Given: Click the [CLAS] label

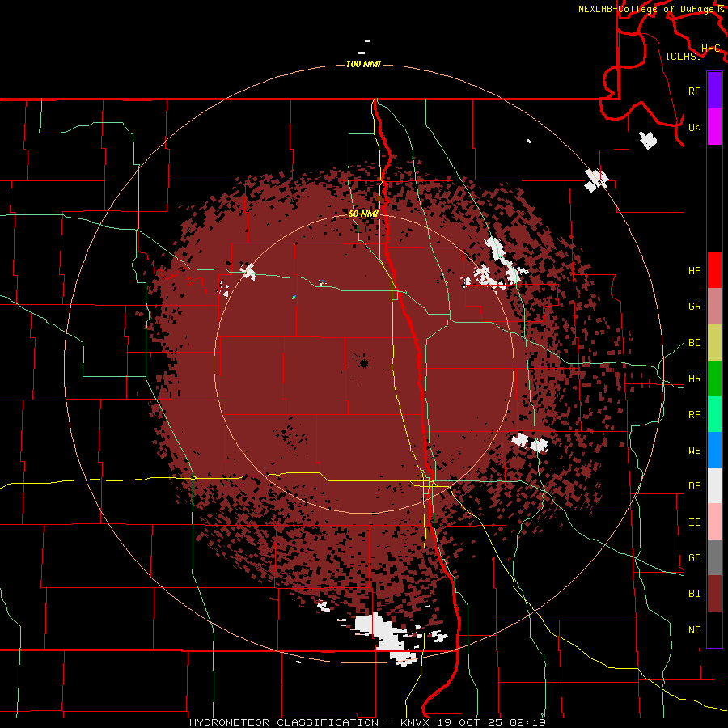Looking at the screenshot, I should tap(684, 56).
